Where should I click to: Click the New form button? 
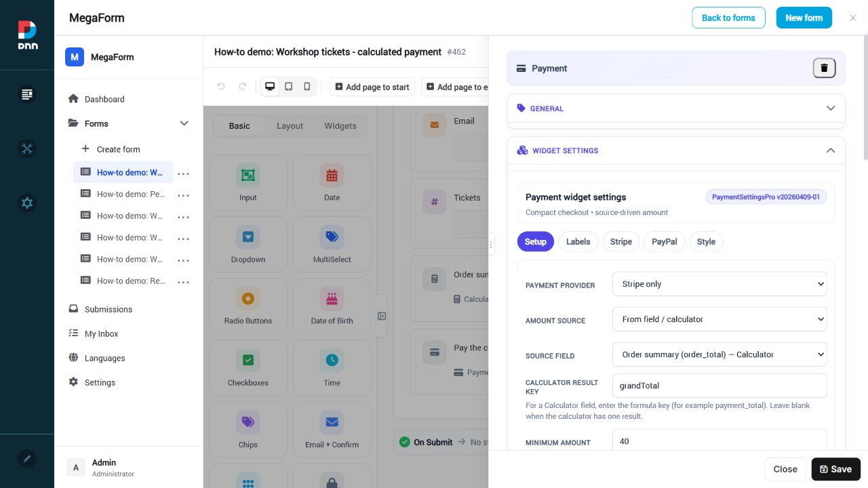pos(804,18)
